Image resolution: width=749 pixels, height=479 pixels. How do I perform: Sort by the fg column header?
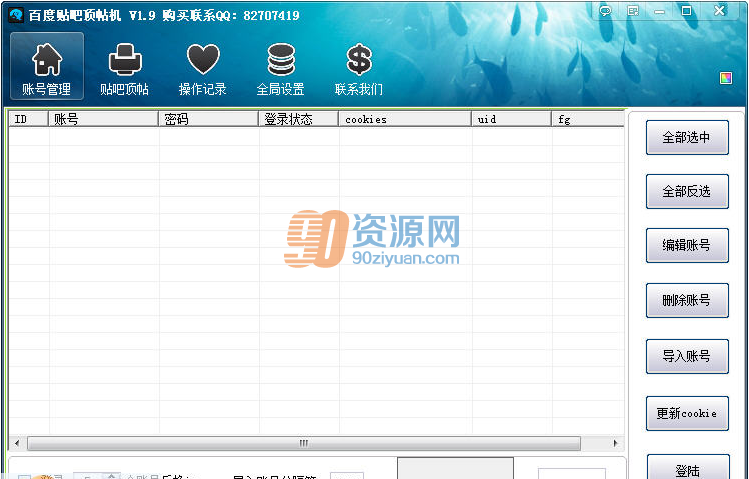(588, 119)
